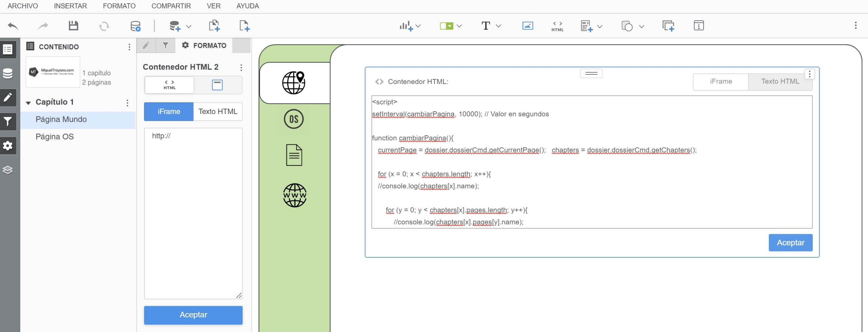This screenshot has width=868, height=332.
Task: Click the WWW globe icon
Action: point(295,196)
